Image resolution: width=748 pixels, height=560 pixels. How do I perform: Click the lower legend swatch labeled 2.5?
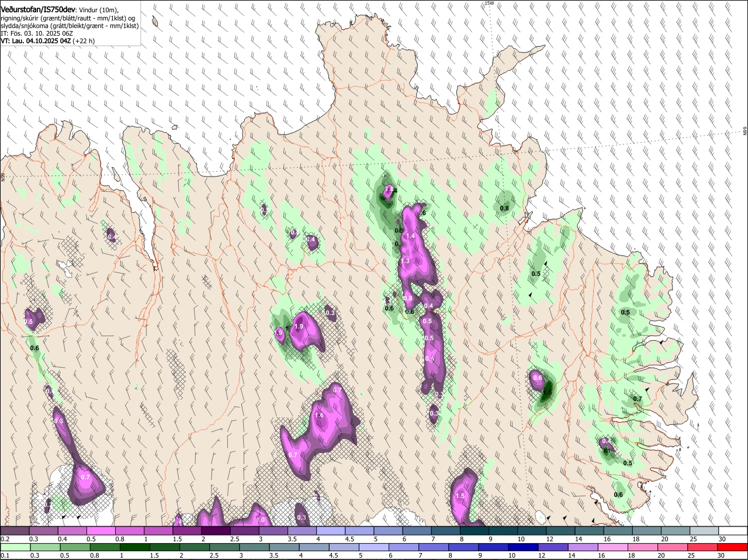[225, 547]
